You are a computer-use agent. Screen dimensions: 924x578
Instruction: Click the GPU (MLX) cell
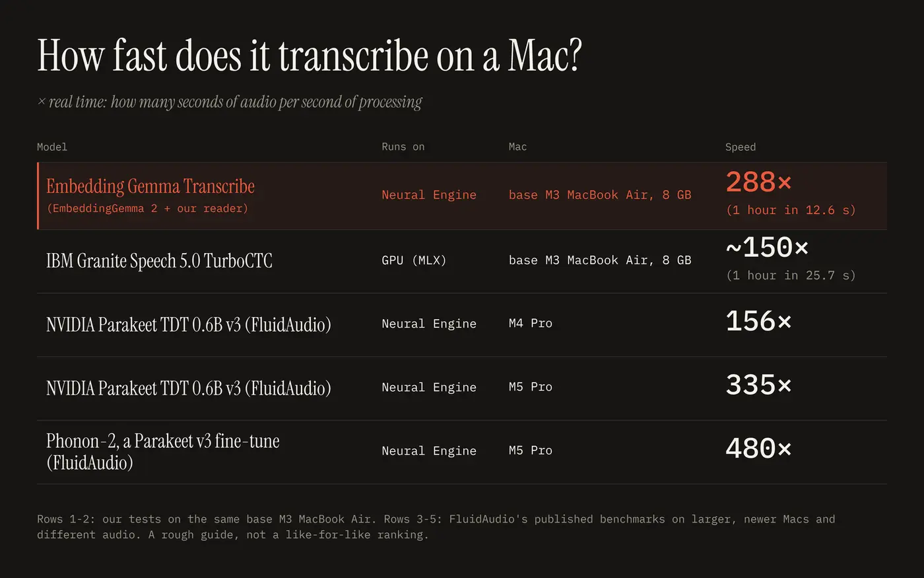click(x=414, y=260)
